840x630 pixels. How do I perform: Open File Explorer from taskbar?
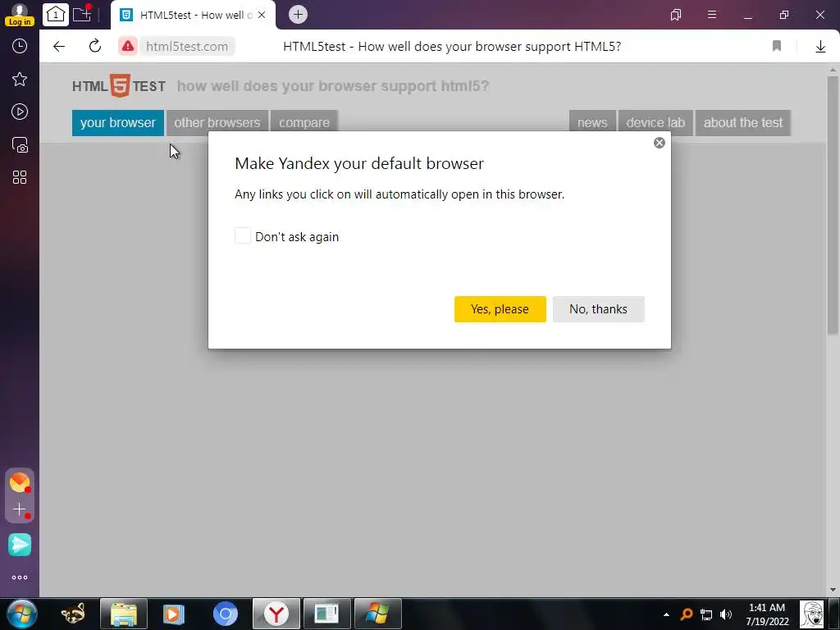[x=124, y=614]
